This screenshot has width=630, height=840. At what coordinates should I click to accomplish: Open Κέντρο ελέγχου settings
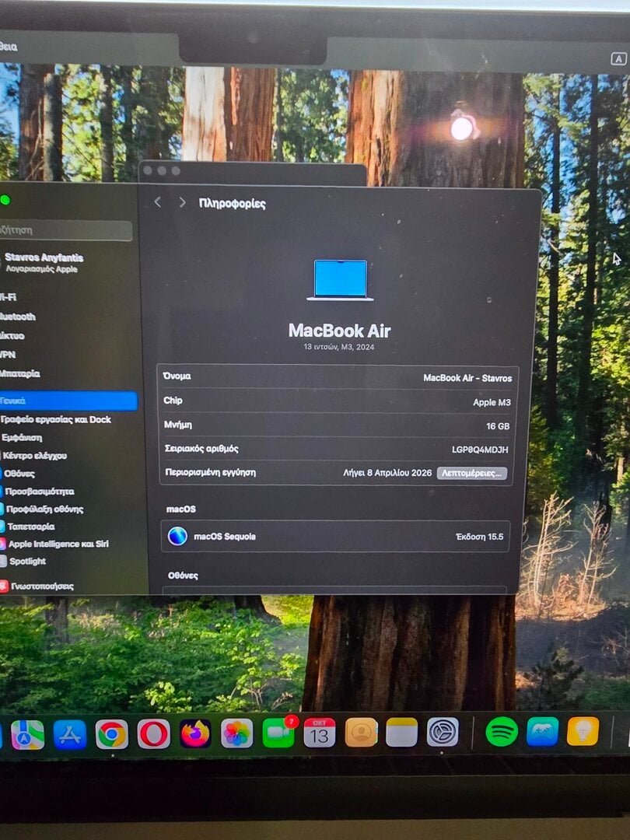34,456
